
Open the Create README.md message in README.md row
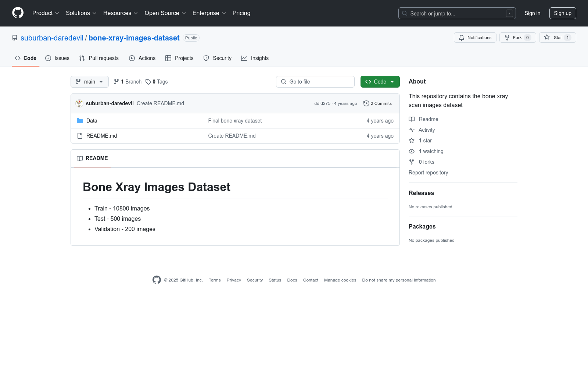pos(232,136)
